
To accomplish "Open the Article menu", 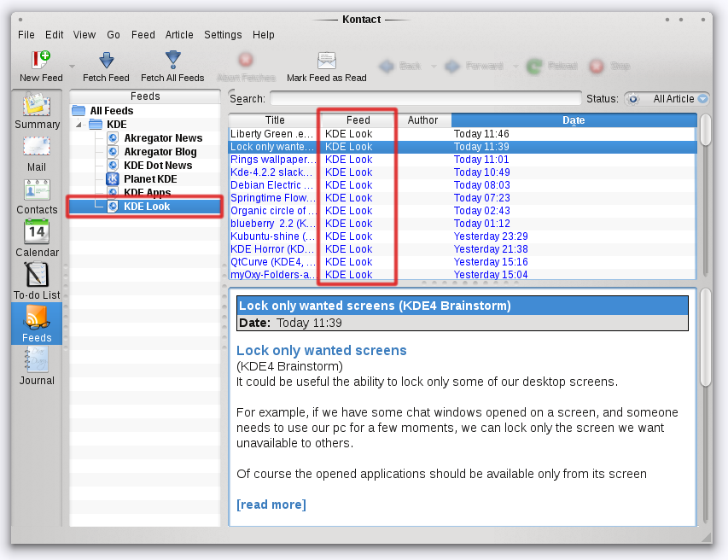I will click(x=179, y=35).
